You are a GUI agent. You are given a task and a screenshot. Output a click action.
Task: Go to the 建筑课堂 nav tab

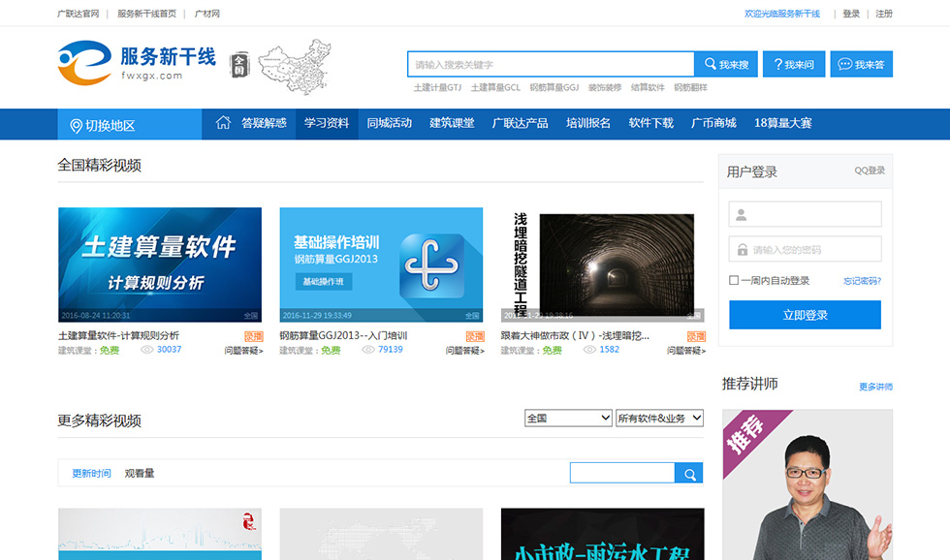coord(452,123)
